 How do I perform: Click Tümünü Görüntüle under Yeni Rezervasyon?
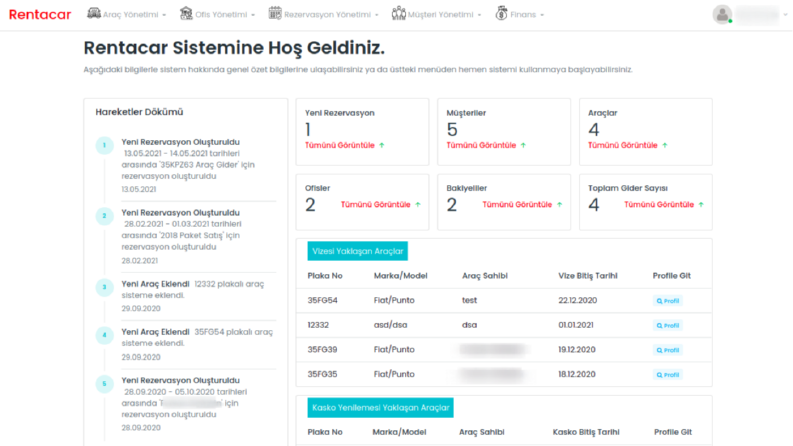coord(340,145)
